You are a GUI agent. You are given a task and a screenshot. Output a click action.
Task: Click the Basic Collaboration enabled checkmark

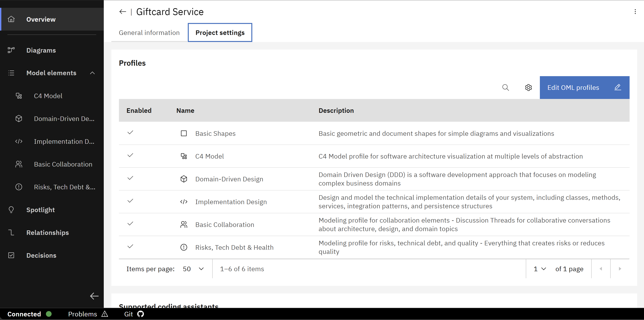[130, 223]
